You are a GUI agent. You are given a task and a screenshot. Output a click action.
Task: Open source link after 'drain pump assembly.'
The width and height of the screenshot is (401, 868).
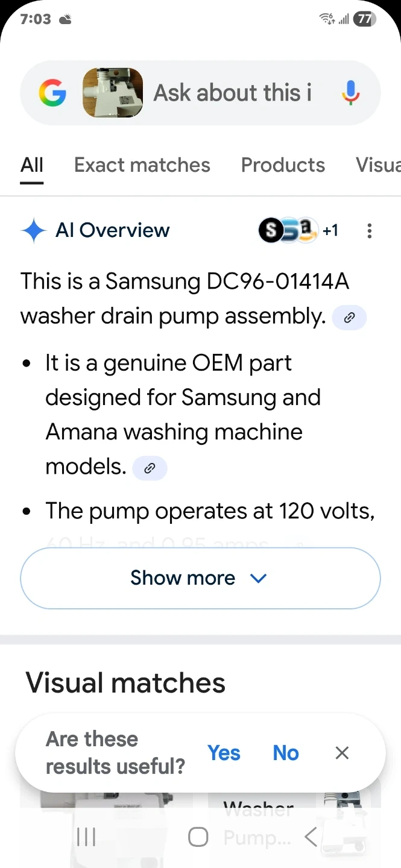tap(349, 318)
